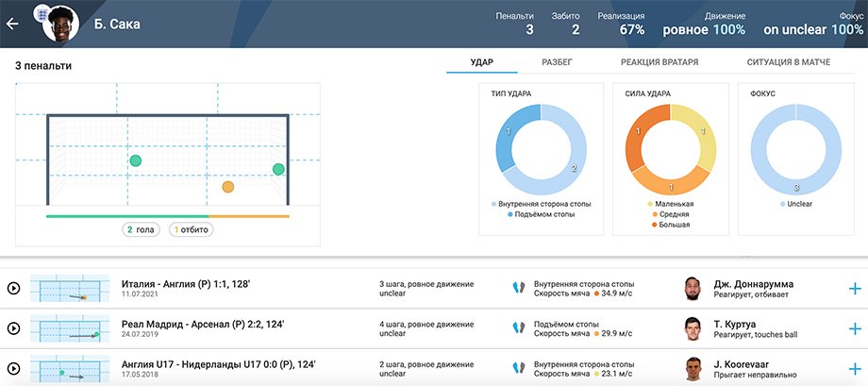The height and width of the screenshot is (386, 868).
Task: Click the 'Средняя' bottom orange donut segment
Action: tap(671, 188)
